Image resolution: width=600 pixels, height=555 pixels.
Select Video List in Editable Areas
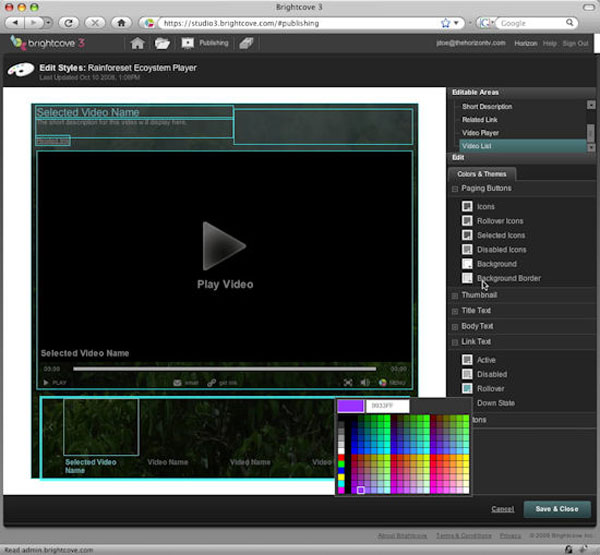[x=523, y=146]
